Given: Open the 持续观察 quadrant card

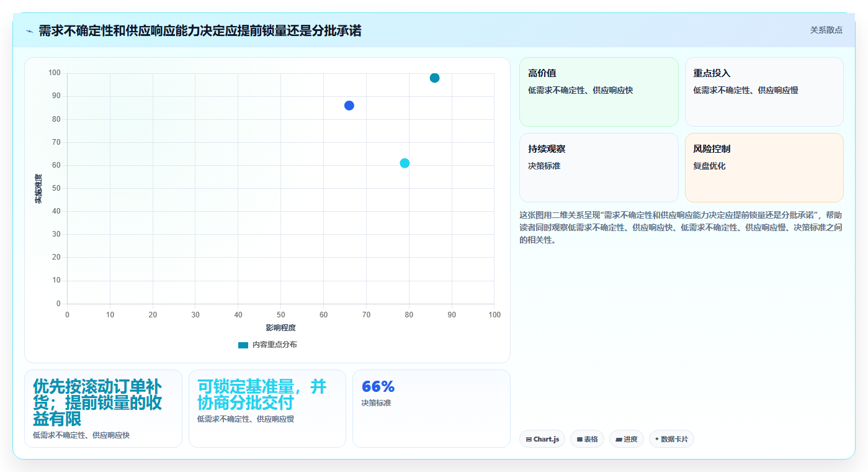Looking at the screenshot, I should pos(599,168).
